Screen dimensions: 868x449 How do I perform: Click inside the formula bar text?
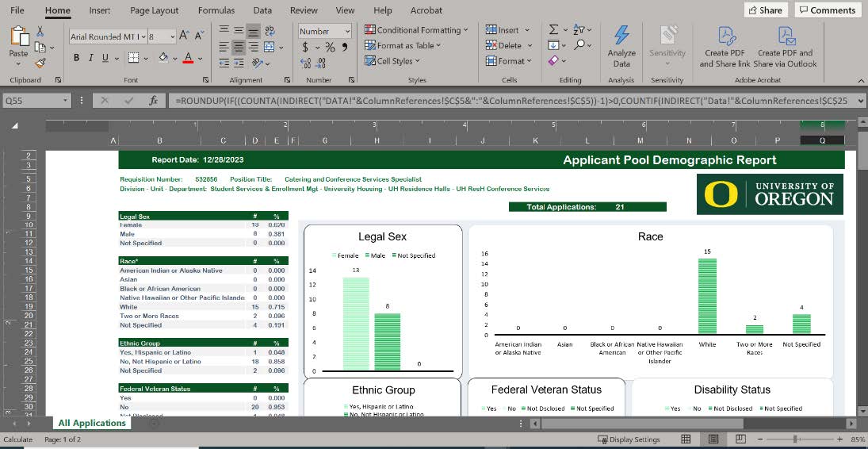point(510,101)
